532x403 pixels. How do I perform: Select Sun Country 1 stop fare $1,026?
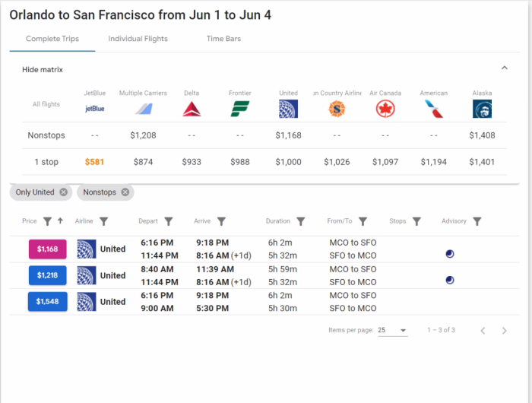tap(337, 162)
